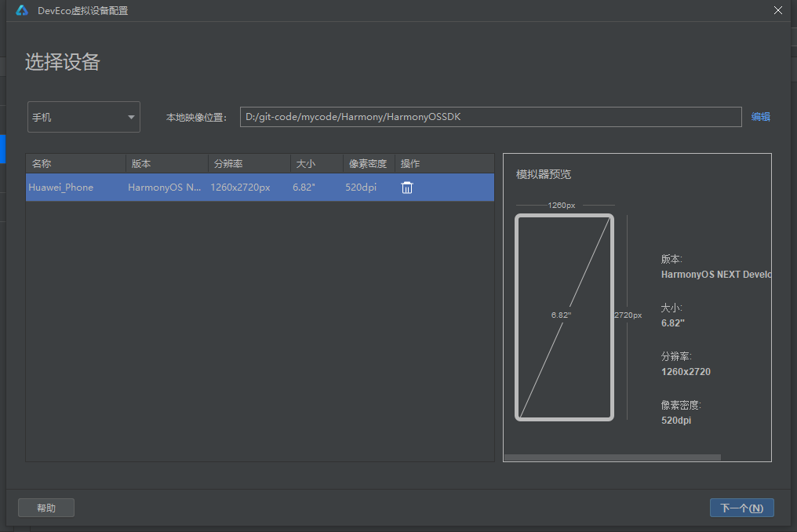The height and width of the screenshot is (532, 797).
Task: Open the 手机 device type dropdown
Action: point(84,117)
